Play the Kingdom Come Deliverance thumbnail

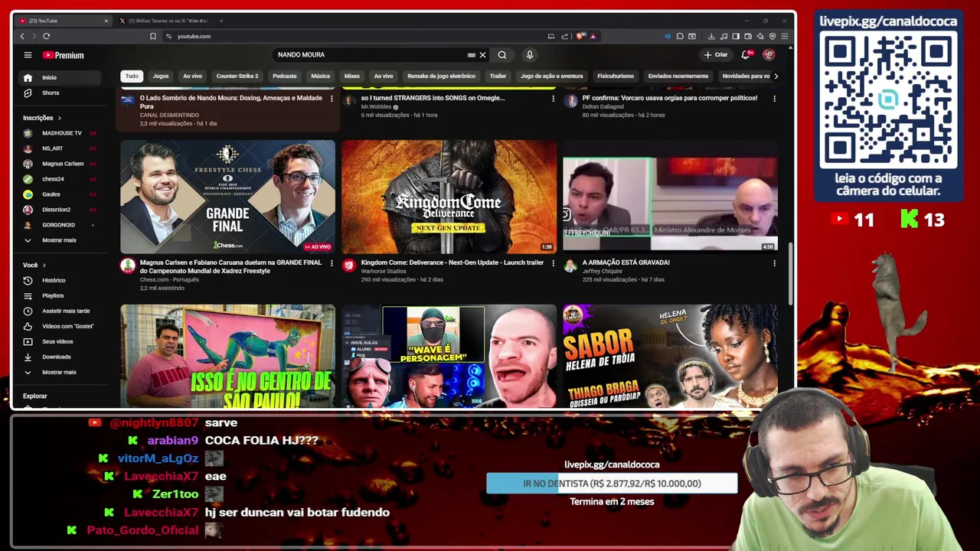coord(449,197)
